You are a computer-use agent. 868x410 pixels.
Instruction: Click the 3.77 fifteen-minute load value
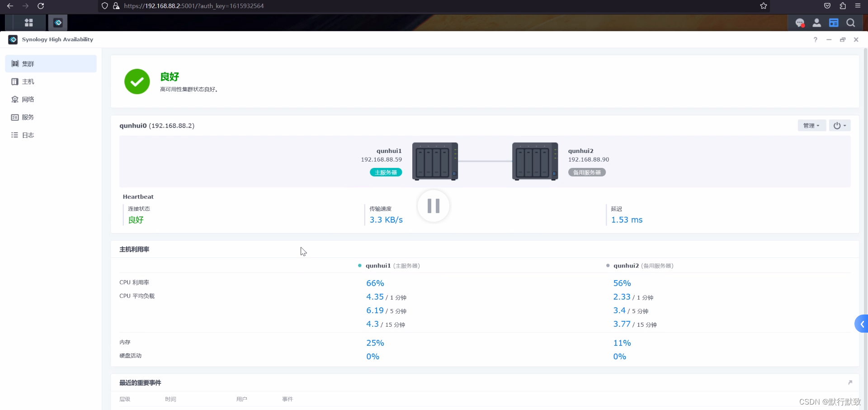(x=622, y=324)
